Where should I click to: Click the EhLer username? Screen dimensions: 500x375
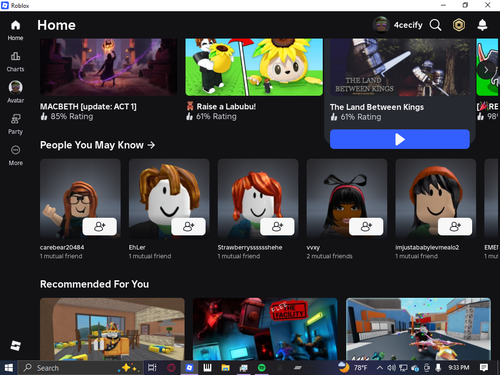click(x=137, y=247)
